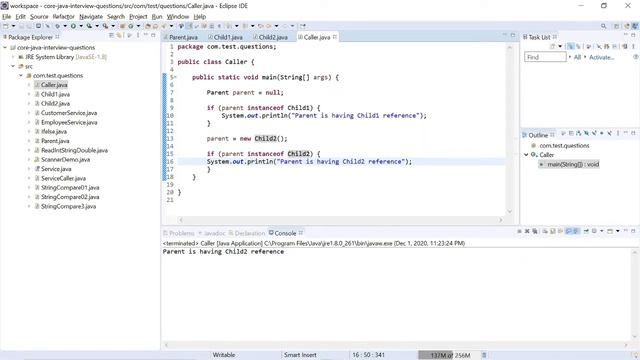Click the Open Console icon
Image resolution: width=640 pixels, height=360 pixels.
pos(610,231)
